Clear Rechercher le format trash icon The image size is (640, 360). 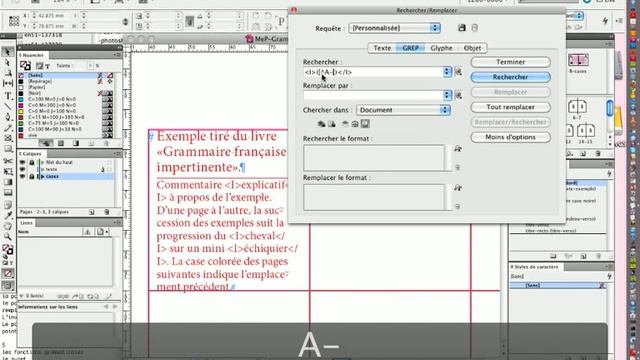click(457, 167)
